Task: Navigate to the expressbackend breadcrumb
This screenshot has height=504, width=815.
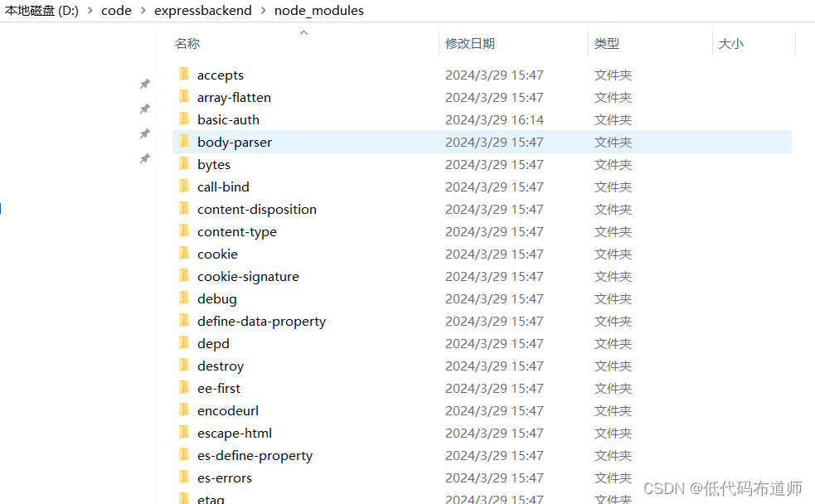Action: pyautogui.click(x=202, y=11)
